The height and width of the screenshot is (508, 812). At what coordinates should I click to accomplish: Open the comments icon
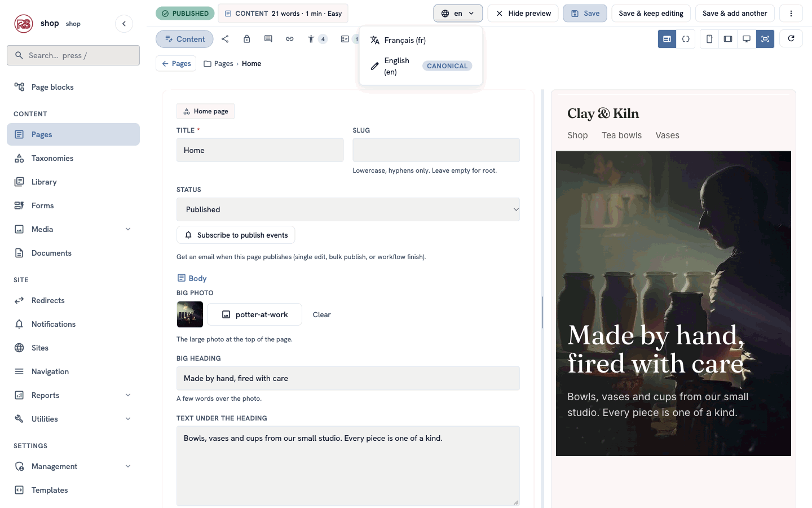coord(268,39)
